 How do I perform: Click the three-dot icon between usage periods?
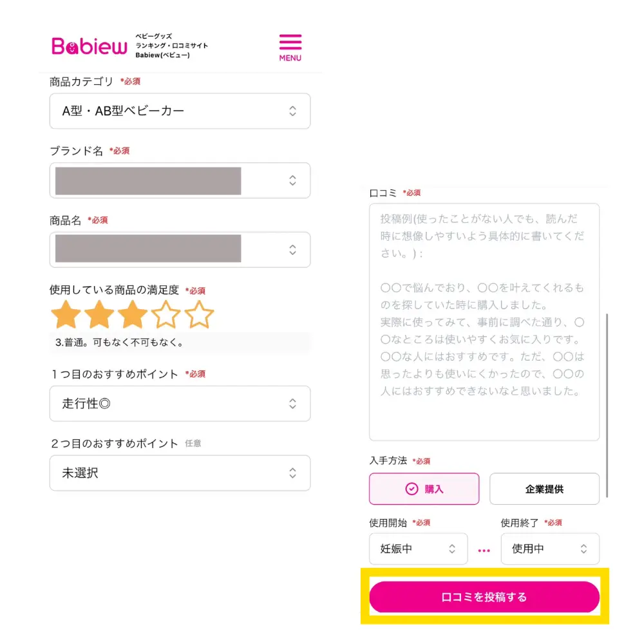(484, 551)
